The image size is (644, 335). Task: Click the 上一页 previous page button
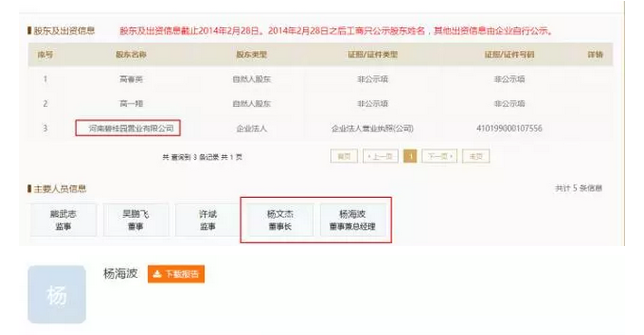coord(380,156)
